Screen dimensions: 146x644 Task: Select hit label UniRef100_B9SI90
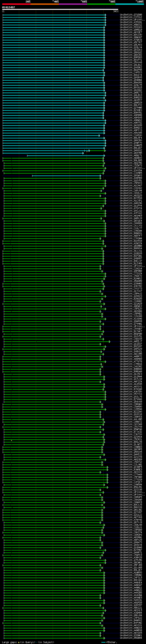131,35
